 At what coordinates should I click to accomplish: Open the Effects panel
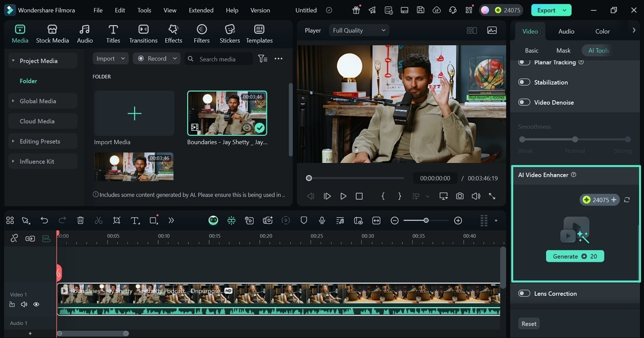pyautogui.click(x=173, y=34)
